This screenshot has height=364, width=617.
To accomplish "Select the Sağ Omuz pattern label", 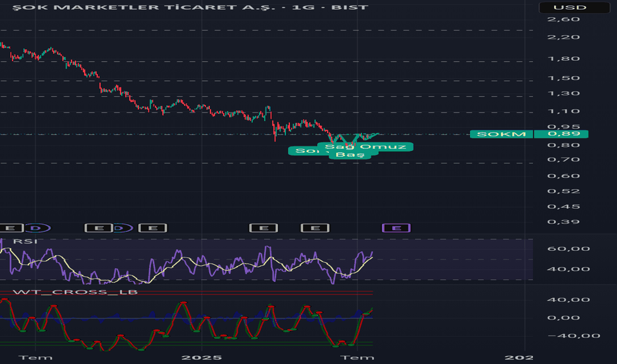I will (x=365, y=147).
